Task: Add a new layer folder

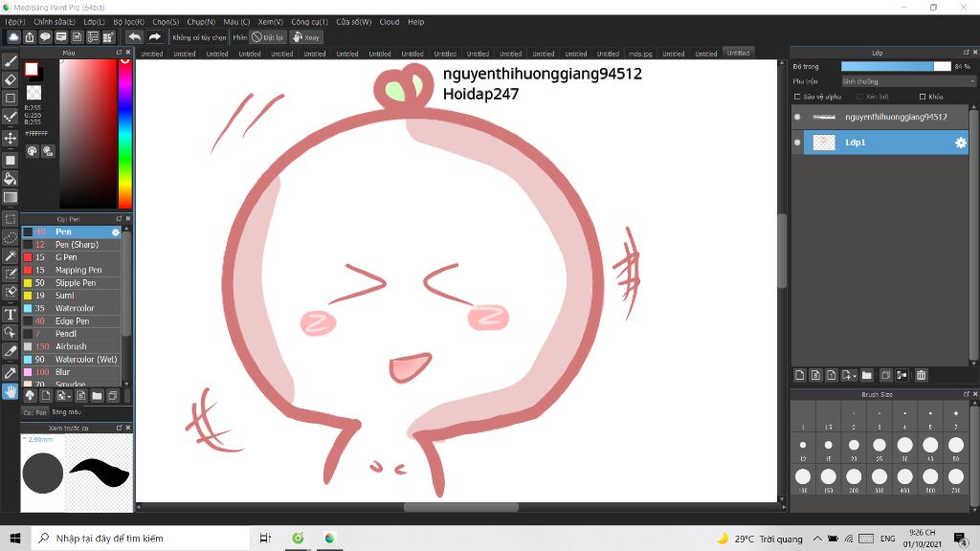Action: pyautogui.click(x=866, y=375)
